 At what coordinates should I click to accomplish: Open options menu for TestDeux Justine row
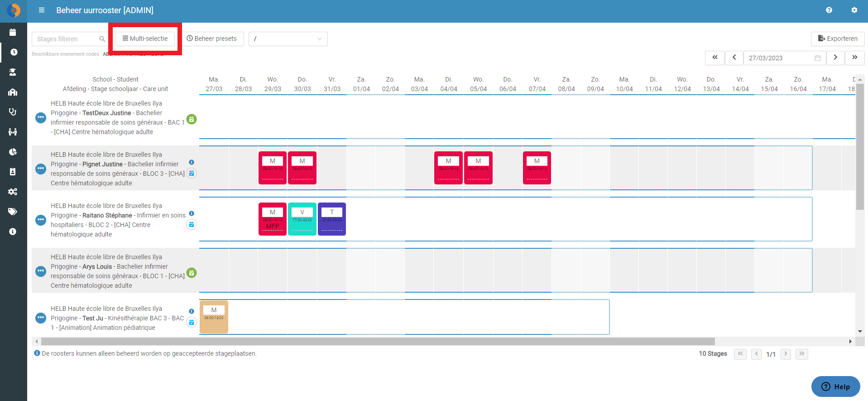coord(41,118)
